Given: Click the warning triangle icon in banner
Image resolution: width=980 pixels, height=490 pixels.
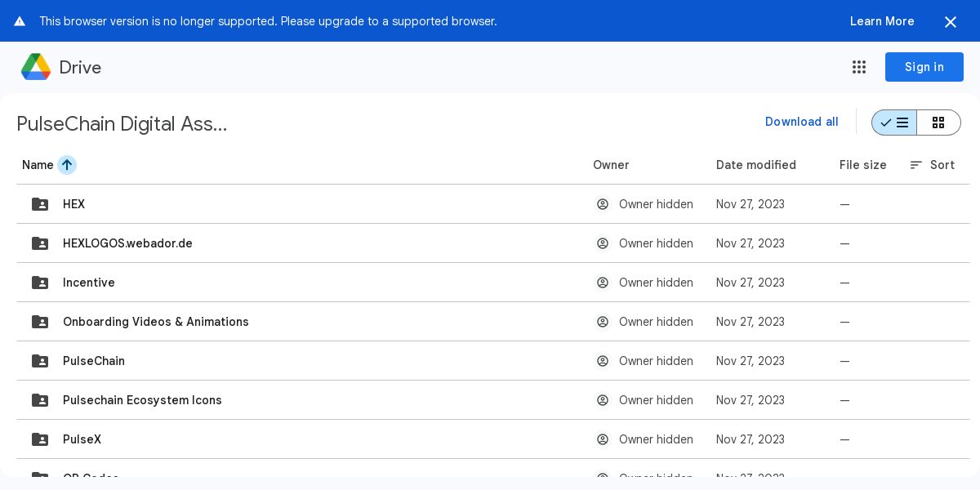Looking at the screenshot, I should click(20, 22).
